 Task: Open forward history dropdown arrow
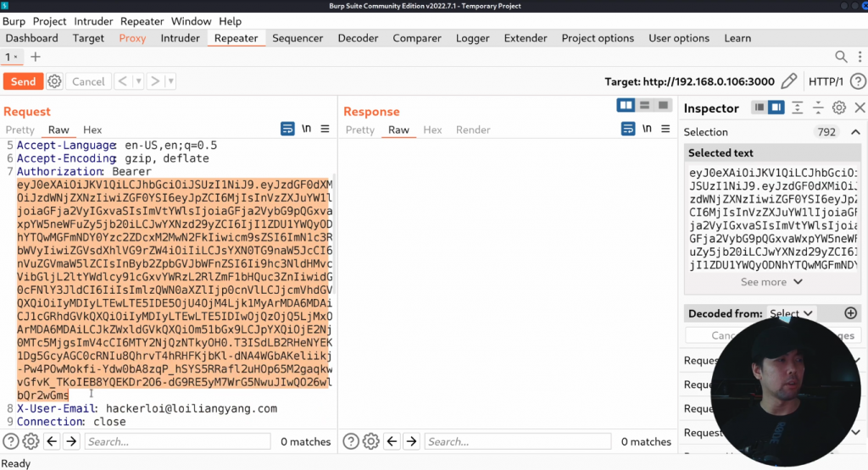(x=170, y=81)
